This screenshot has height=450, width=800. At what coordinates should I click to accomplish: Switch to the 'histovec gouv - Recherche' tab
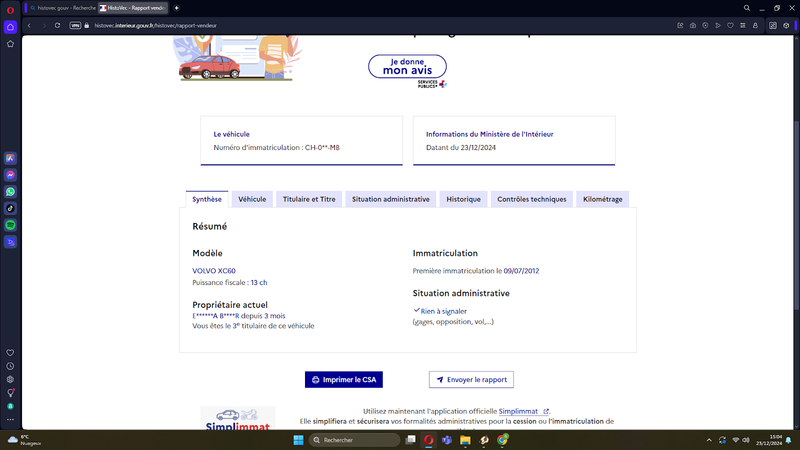62,8
